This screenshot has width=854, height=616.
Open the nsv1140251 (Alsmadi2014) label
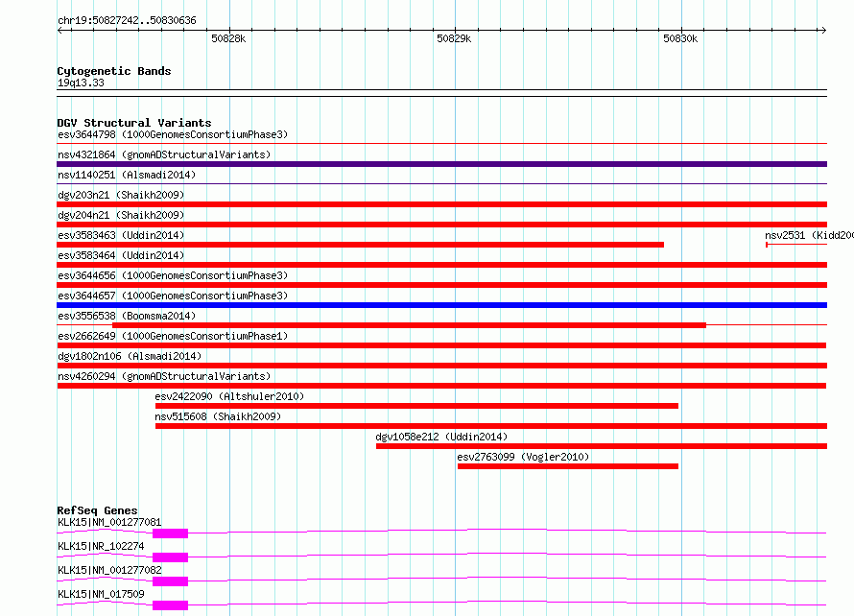(x=127, y=175)
